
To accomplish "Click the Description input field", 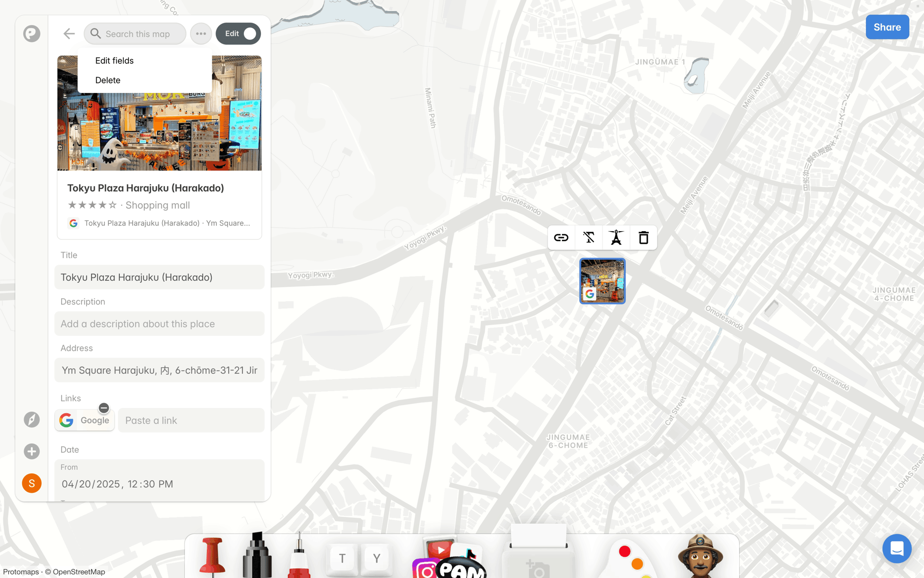I will pos(159,324).
